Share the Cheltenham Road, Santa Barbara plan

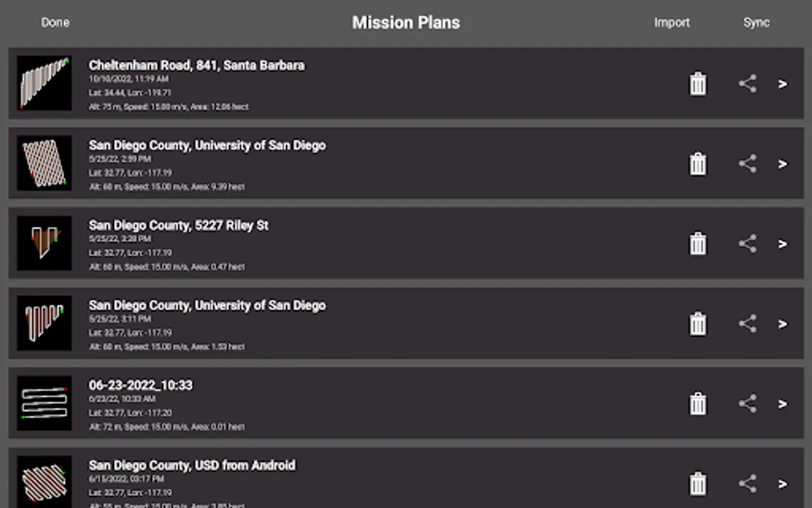pyautogui.click(x=747, y=84)
